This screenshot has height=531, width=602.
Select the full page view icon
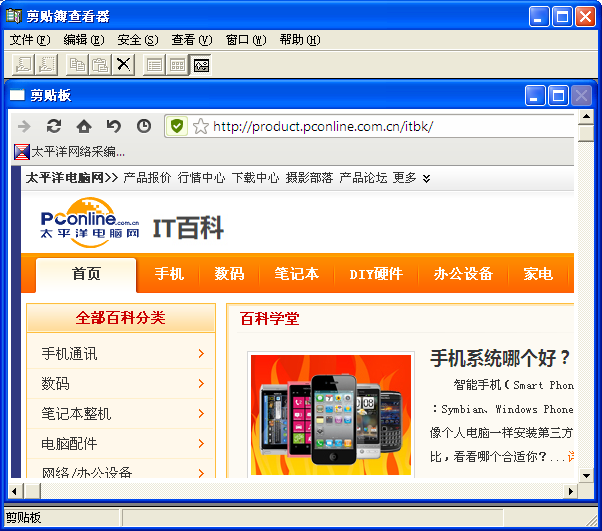[201, 65]
